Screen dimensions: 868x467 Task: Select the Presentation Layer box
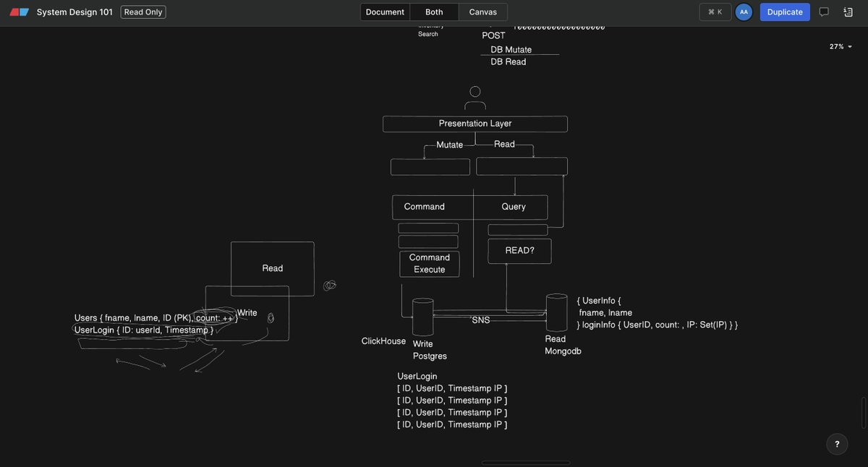pyautogui.click(x=475, y=124)
